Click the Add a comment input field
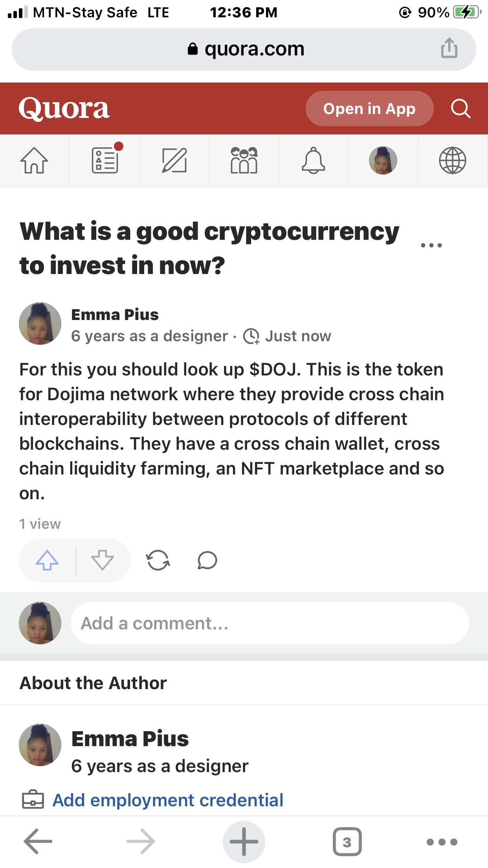 coord(270,623)
